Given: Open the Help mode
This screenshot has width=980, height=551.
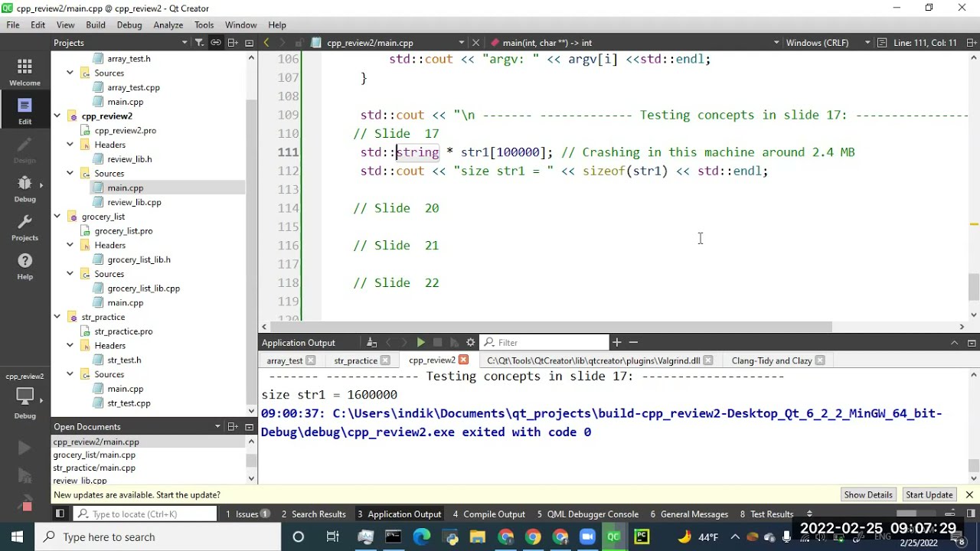Looking at the screenshot, I should tap(24, 266).
